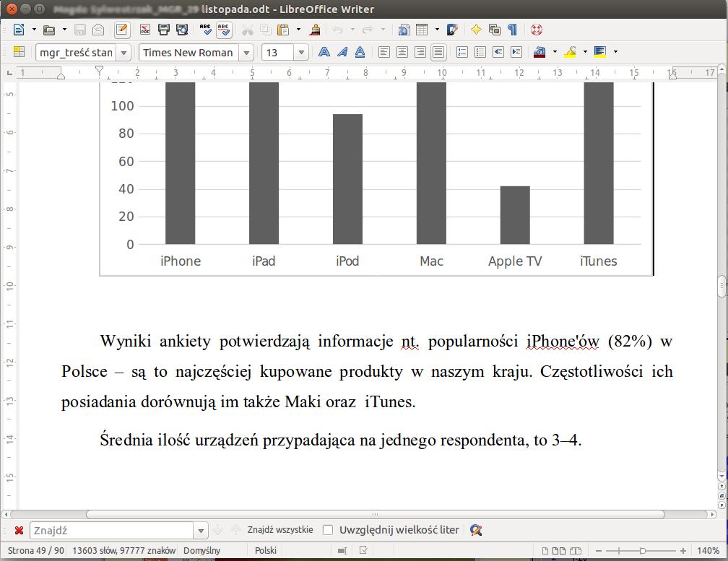Click the 140% zoom level
The image size is (728, 561).
click(x=708, y=550)
